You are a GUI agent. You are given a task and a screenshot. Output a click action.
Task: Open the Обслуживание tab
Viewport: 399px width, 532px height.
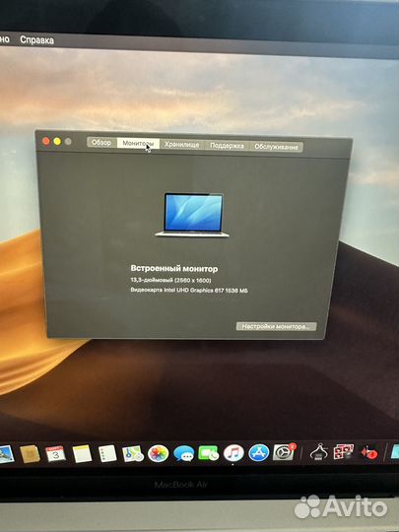[276, 147]
